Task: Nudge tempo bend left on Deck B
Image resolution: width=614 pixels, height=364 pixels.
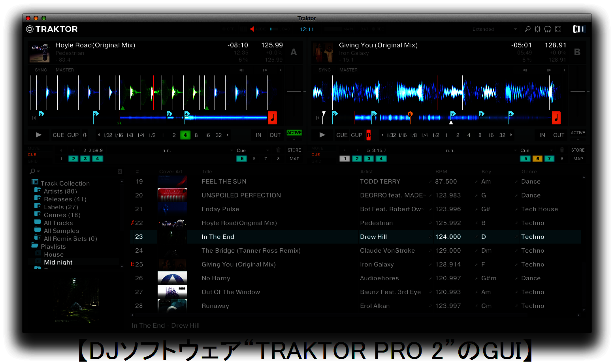Action: 525,70
